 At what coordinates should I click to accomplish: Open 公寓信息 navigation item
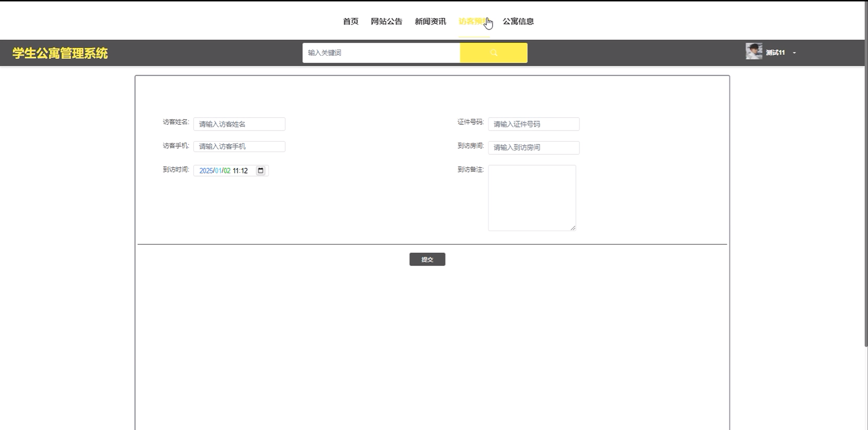518,21
